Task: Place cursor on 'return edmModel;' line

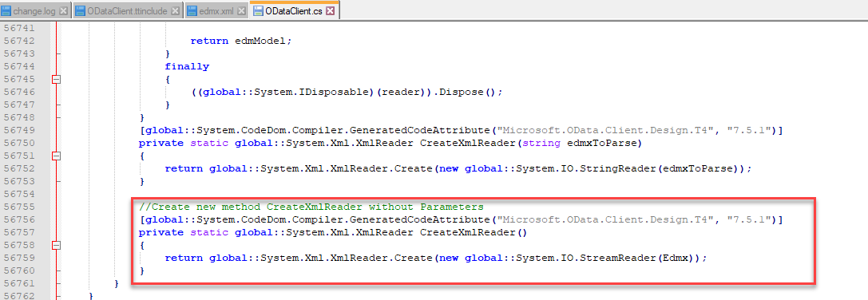Action: [241, 41]
